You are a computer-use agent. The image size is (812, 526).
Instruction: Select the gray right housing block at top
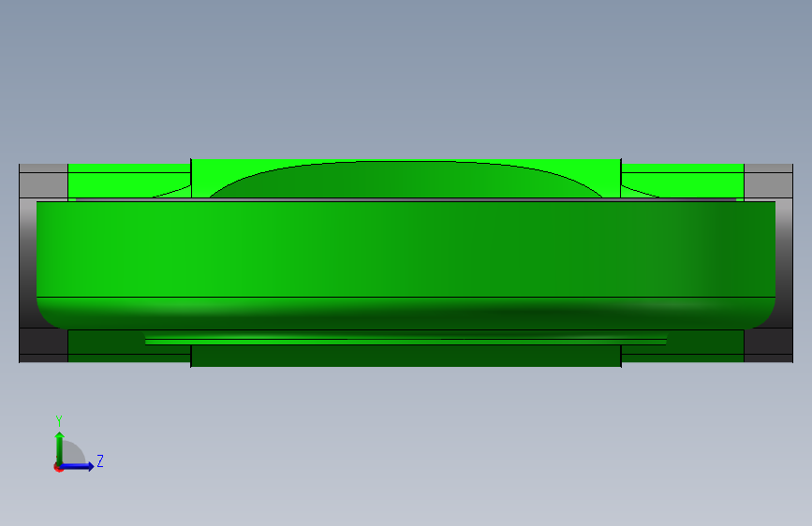click(x=768, y=181)
